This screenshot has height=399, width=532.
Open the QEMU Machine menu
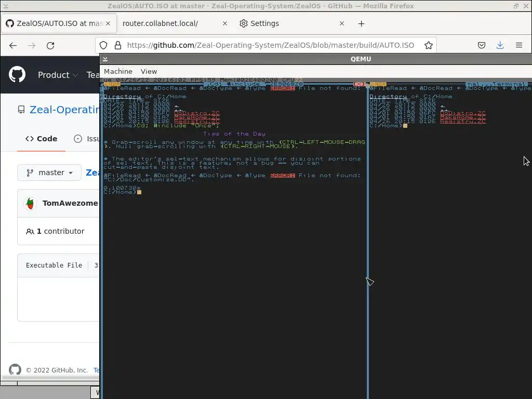tap(118, 71)
